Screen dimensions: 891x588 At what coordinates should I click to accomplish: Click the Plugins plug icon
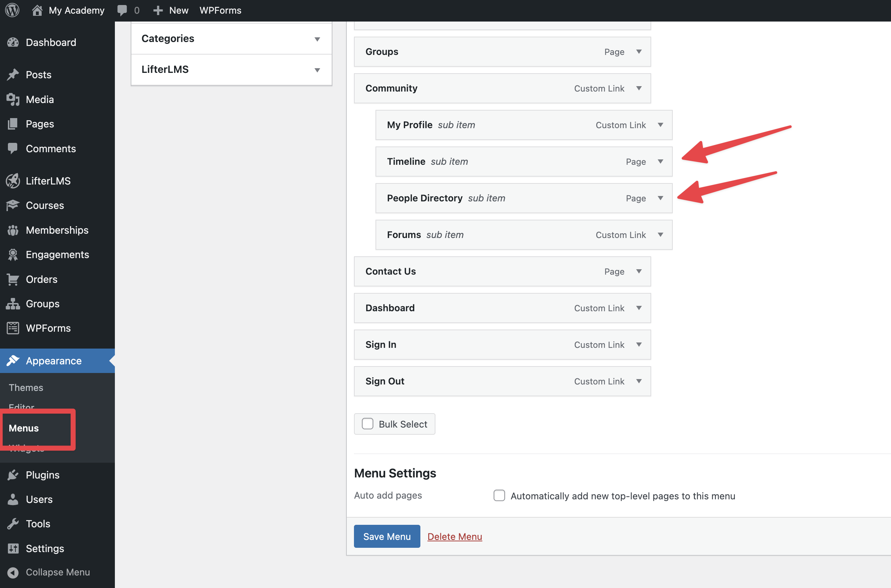13,475
